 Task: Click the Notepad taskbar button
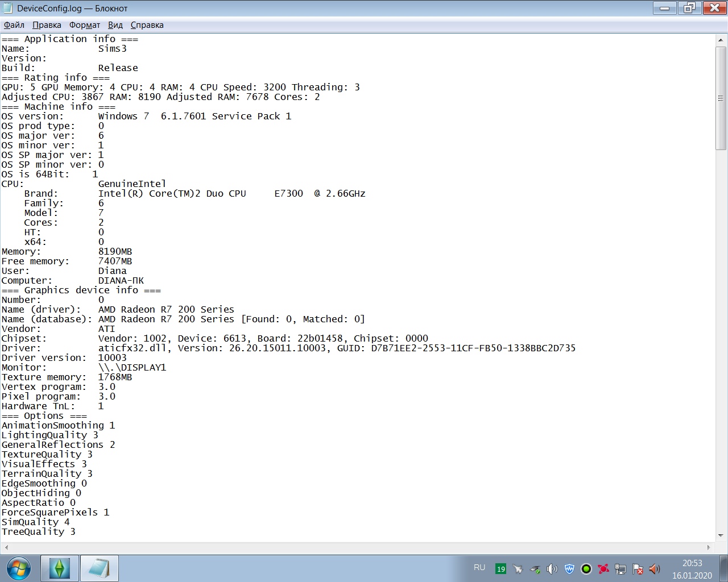pos(99,568)
